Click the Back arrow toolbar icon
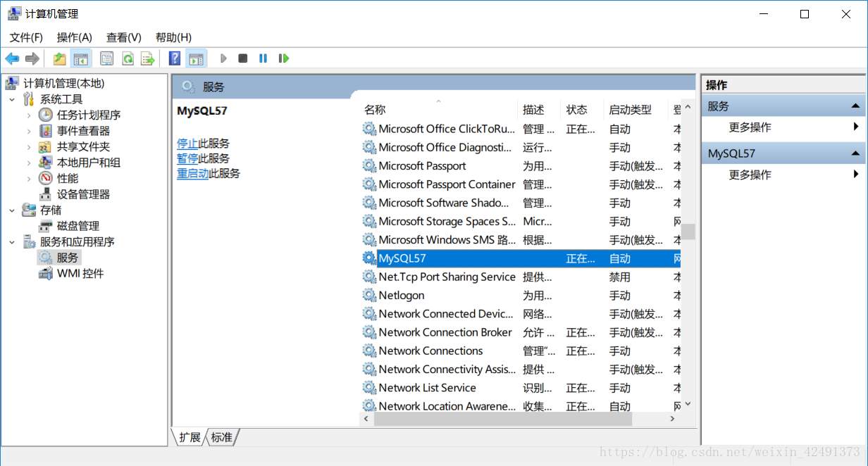 (x=12, y=58)
